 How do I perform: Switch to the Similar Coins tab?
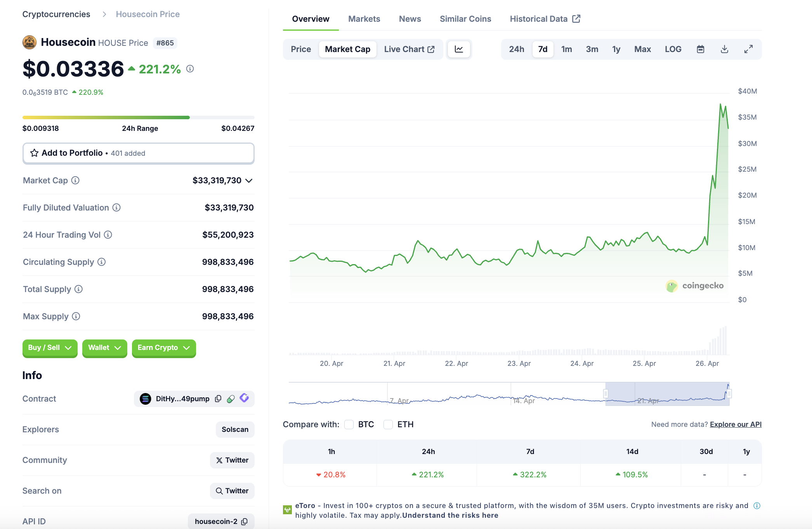[x=465, y=19]
